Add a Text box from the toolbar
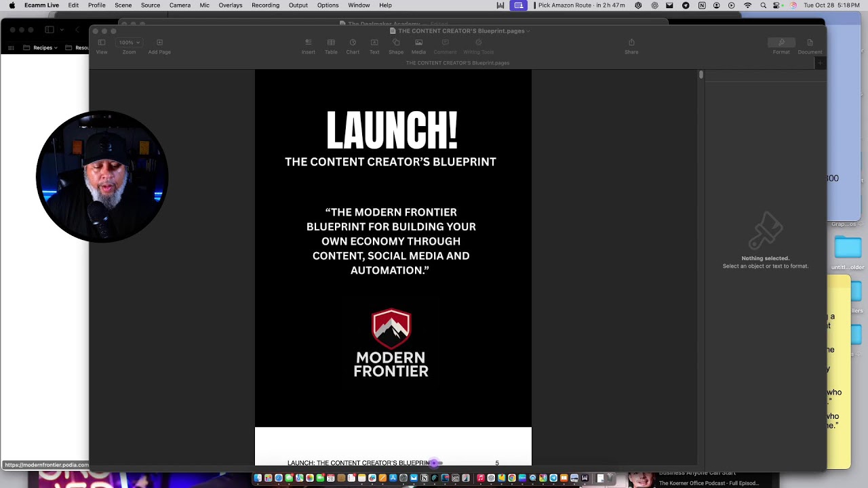The height and width of the screenshot is (488, 868). point(374,46)
